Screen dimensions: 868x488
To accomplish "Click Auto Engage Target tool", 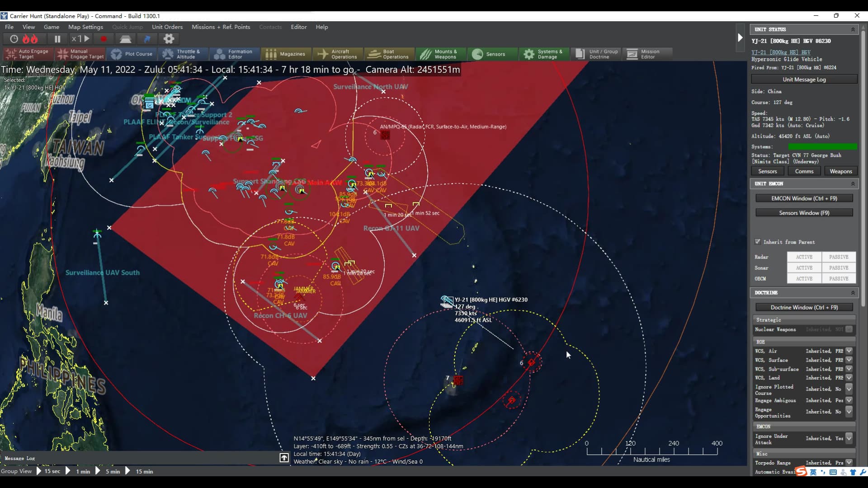I will point(28,54).
